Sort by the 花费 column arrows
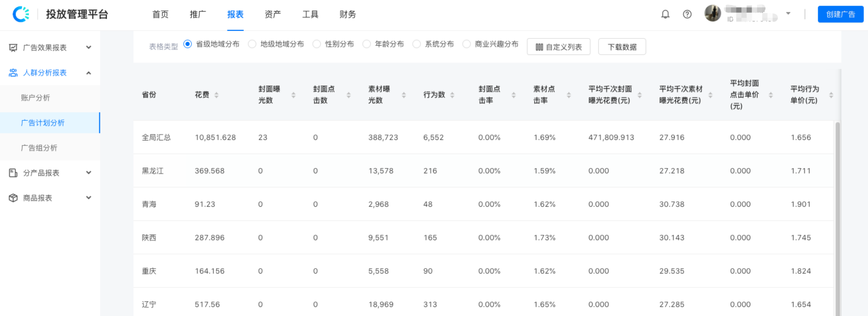Viewport: 868px width, 316px height. [216, 95]
